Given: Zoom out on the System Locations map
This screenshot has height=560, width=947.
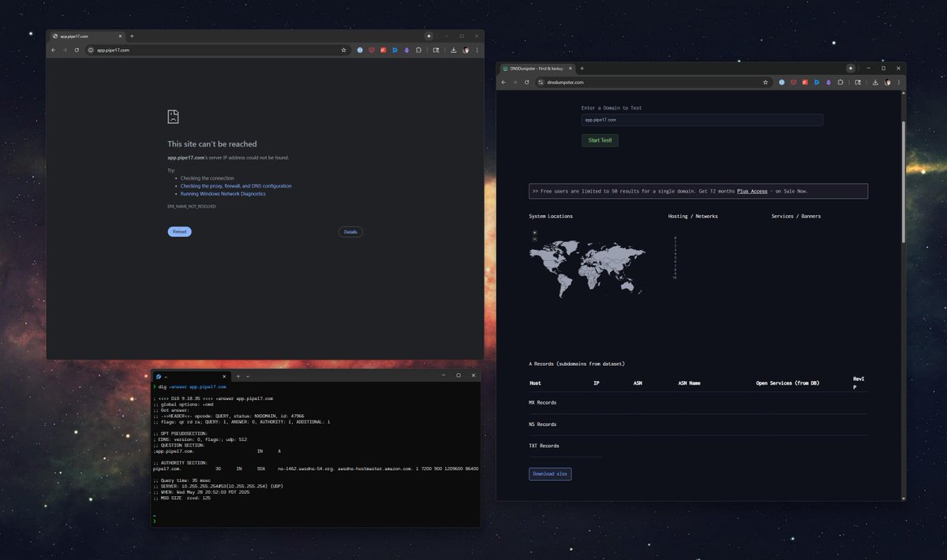Looking at the screenshot, I should click(535, 239).
